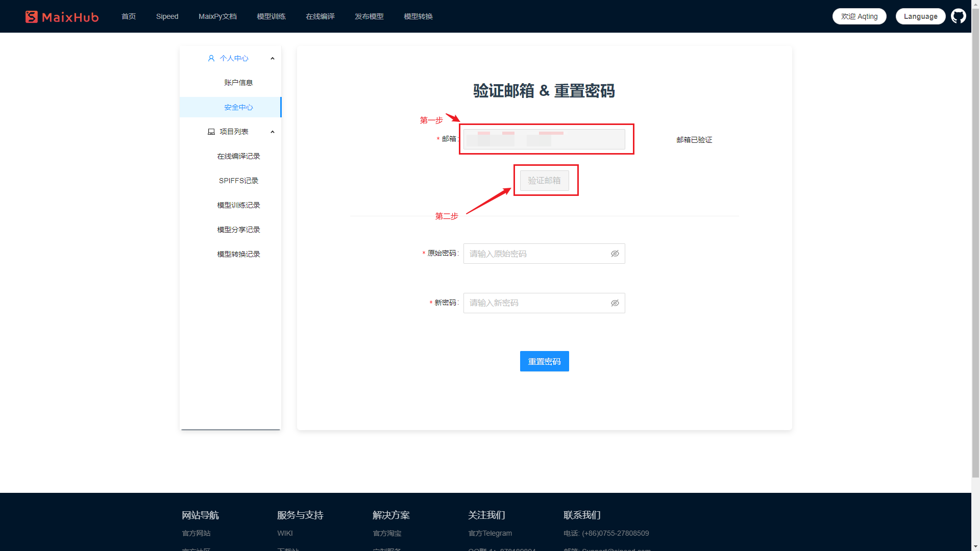Collapse the 项目列表 menu chevron
This screenshot has height=551, width=980.
(273, 132)
